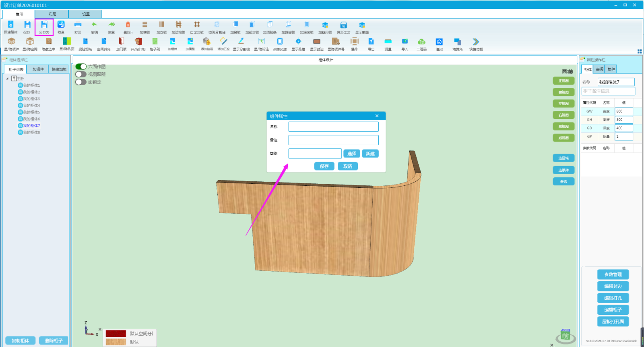Click the 打印 print icon
Image resolution: width=644 pixels, height=347 pixels.
pos(78,25)
